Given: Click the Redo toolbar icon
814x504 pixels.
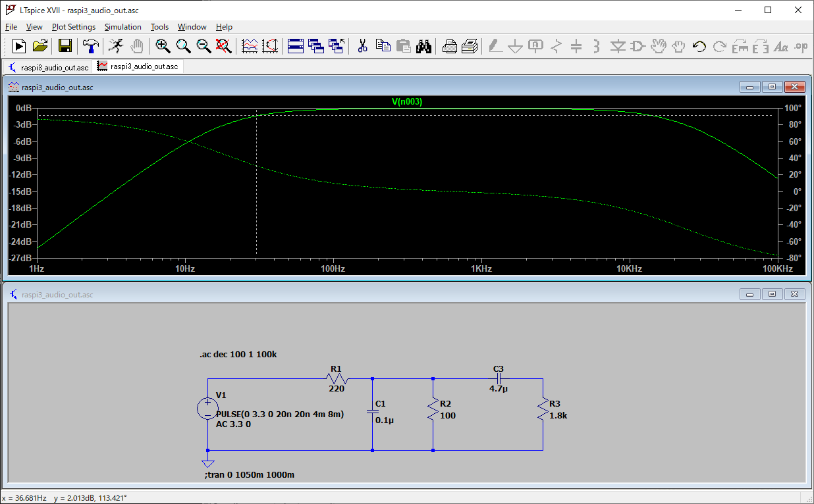Looking at the screenshot, I should pos(720,46).
